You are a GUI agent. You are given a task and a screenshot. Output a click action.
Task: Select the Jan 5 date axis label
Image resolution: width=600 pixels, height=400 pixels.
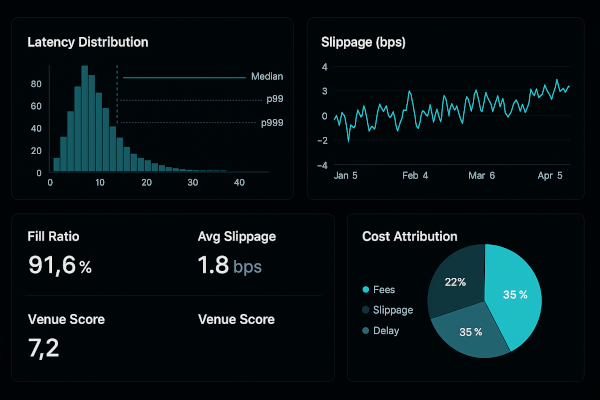346,175
